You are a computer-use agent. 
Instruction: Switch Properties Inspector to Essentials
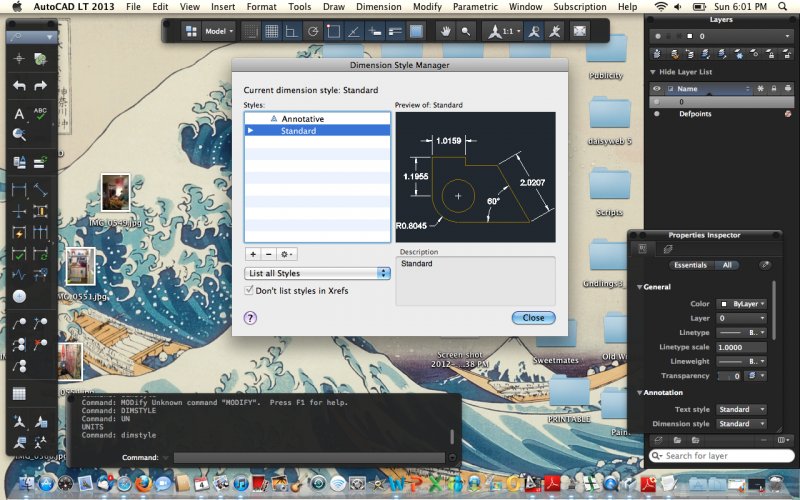pyautogui.click(x=690, y=265)
